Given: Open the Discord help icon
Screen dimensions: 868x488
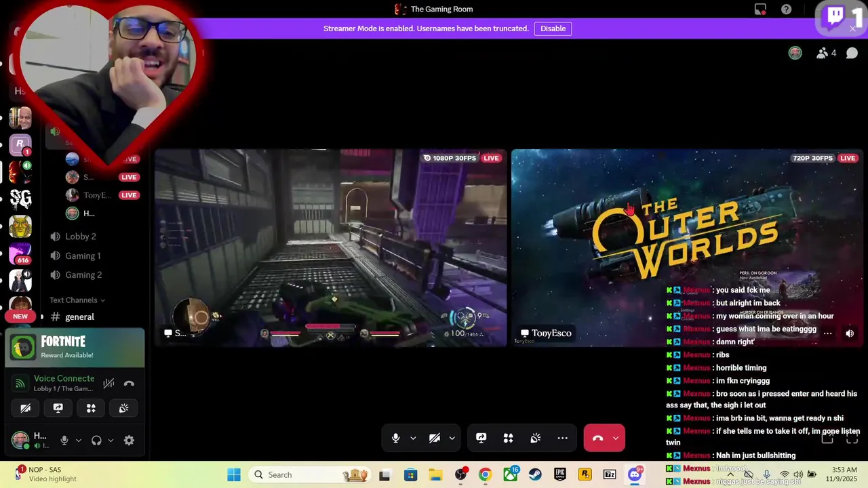Looking at the screenshot, I should (786, 9).
